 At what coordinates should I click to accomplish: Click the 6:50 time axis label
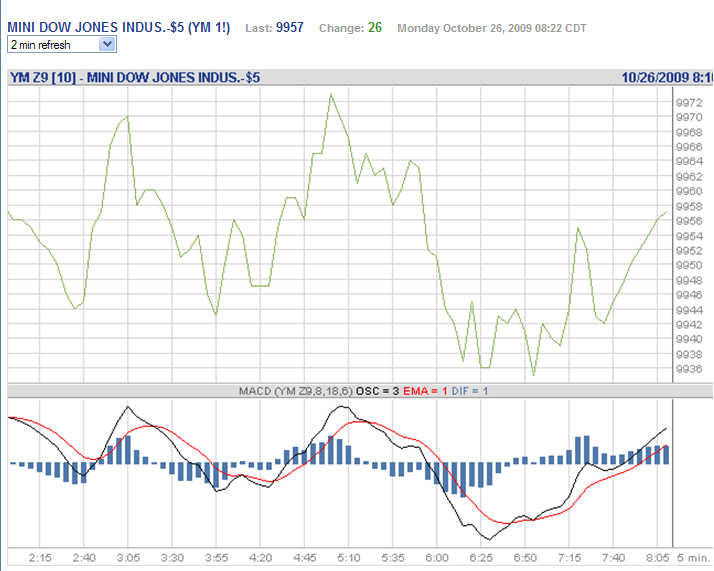tap(525, 558)
